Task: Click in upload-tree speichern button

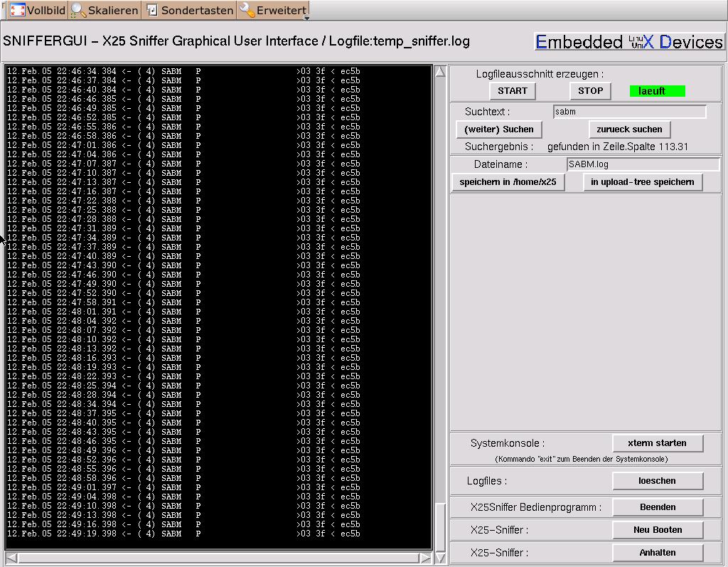Action: [x=643, y=181]
